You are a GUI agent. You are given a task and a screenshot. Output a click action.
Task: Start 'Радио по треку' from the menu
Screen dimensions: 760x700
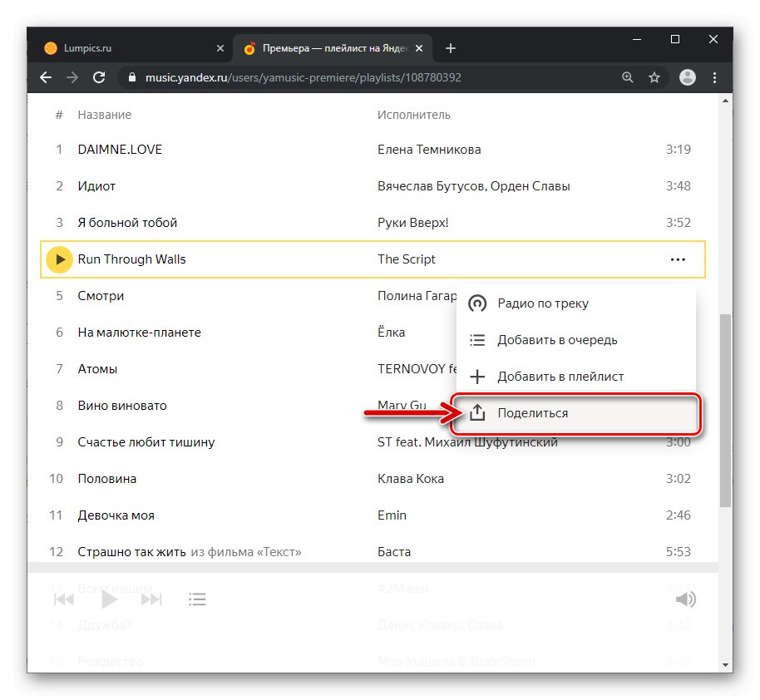(542, 303)
